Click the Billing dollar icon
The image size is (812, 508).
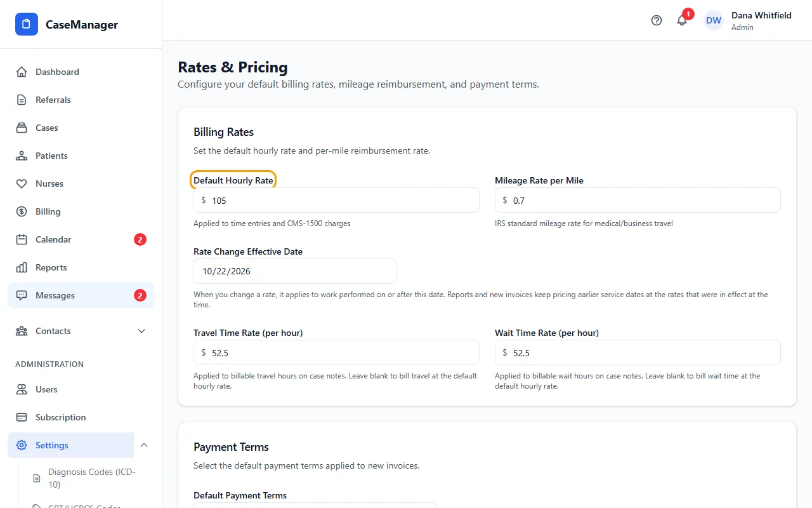(22, 211)
